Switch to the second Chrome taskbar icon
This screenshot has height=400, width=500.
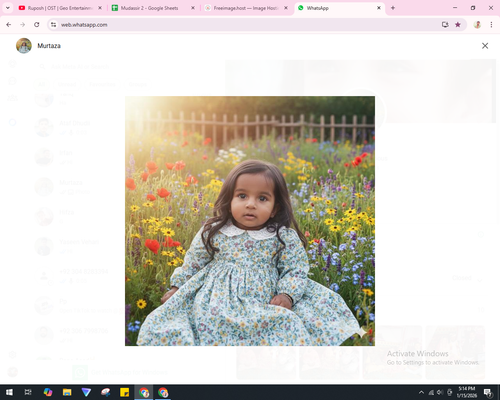[163, 392]
